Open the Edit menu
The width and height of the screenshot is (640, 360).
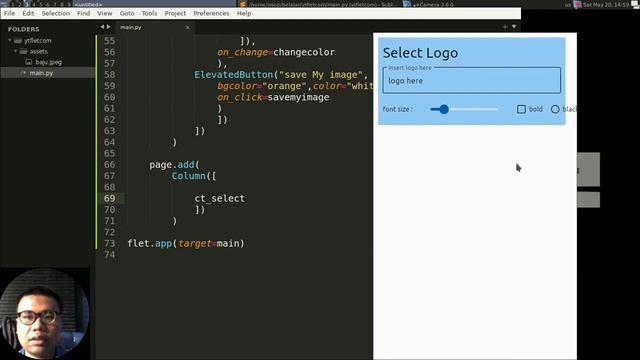(x=28, y=13)
